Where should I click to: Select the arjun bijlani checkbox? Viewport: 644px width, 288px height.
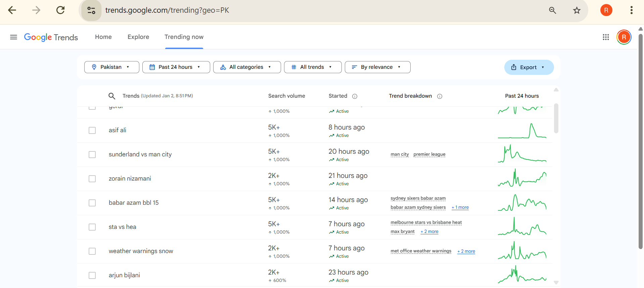tap(92, 275)
